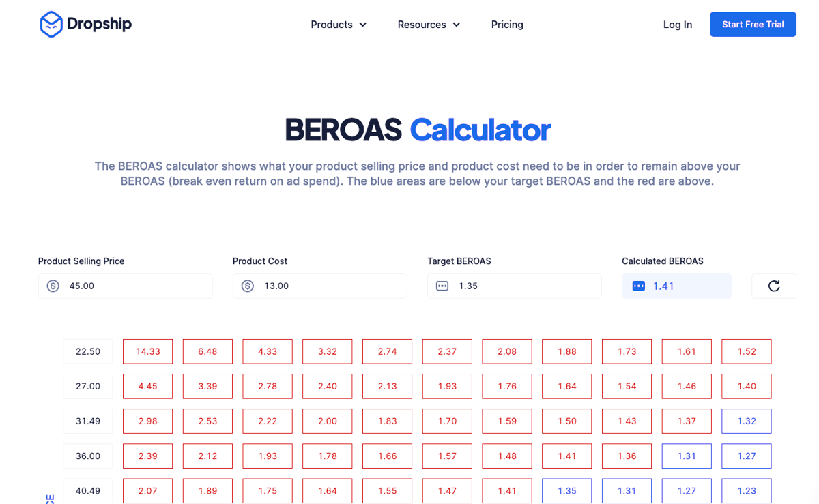819x504 pixels.
Task: Click the Calculated BEROAS blue icon
Action: [x=639, y=286]
